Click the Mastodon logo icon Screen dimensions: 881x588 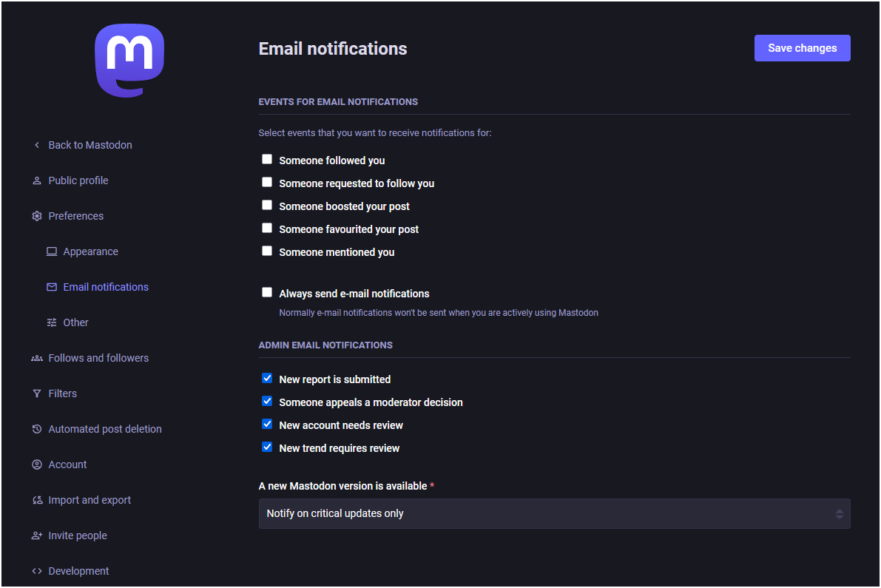coord(129,61)
